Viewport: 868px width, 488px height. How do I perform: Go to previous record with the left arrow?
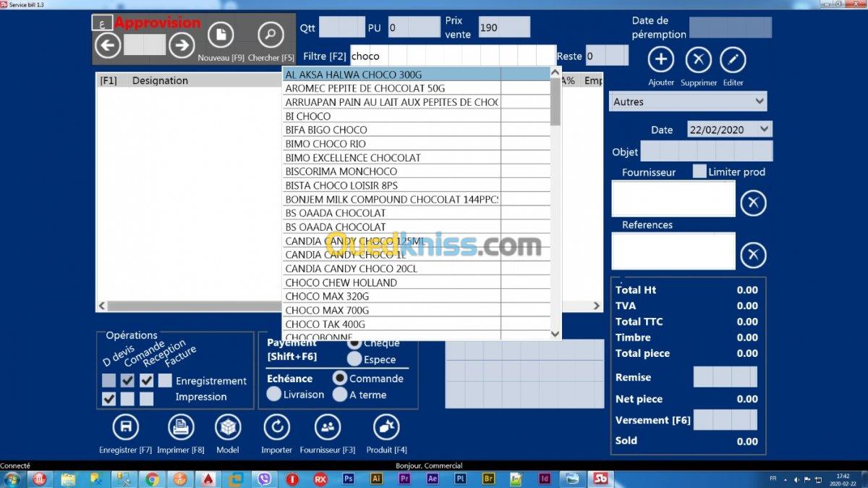108,46
